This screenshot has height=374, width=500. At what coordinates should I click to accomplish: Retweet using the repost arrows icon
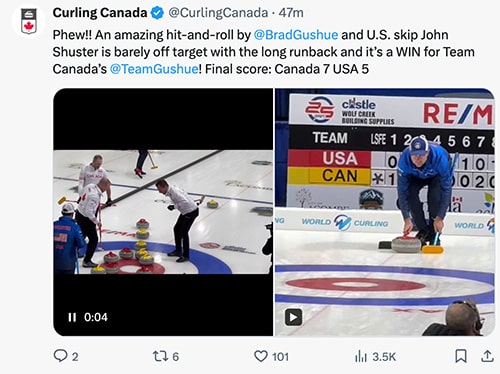tap(160, 356)
